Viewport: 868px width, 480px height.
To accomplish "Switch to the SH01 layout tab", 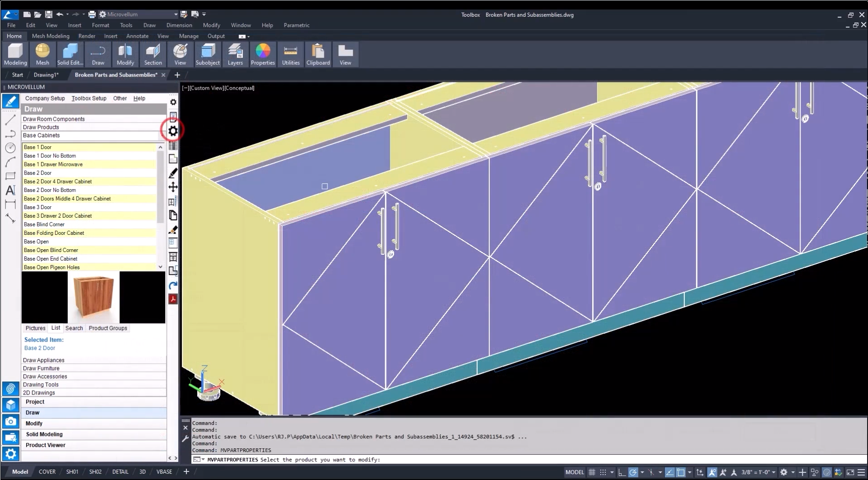I will click(72, 472).
